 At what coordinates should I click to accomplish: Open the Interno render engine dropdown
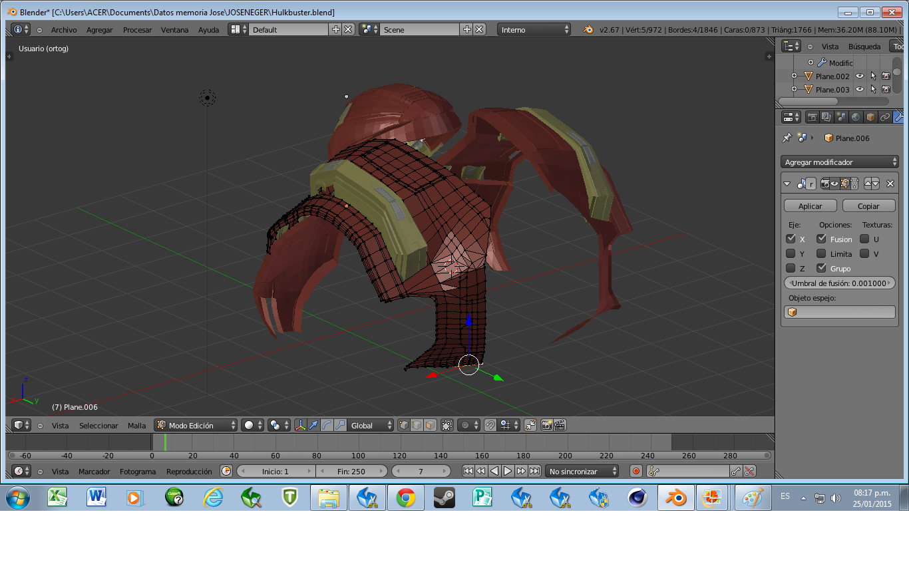[x=535, y=29]
